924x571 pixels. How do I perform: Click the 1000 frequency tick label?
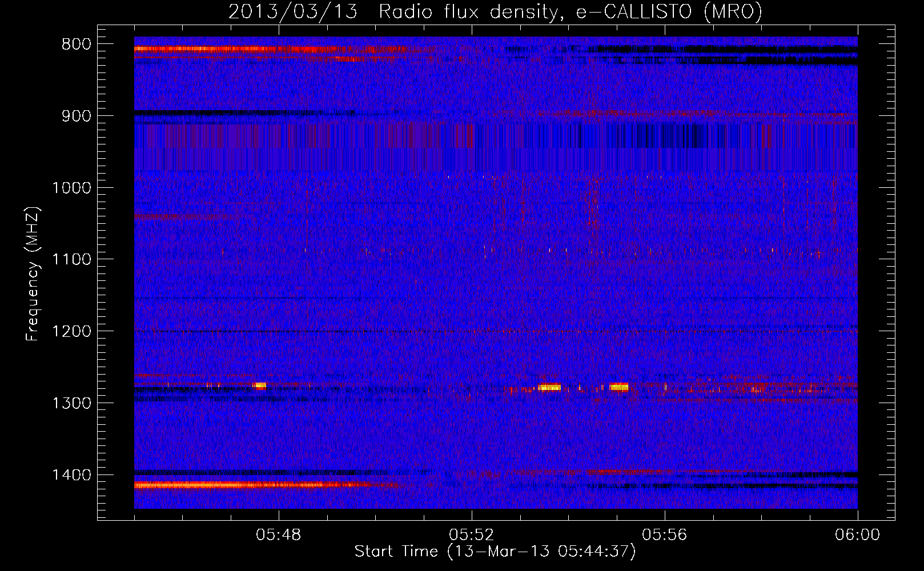(71, 188)
